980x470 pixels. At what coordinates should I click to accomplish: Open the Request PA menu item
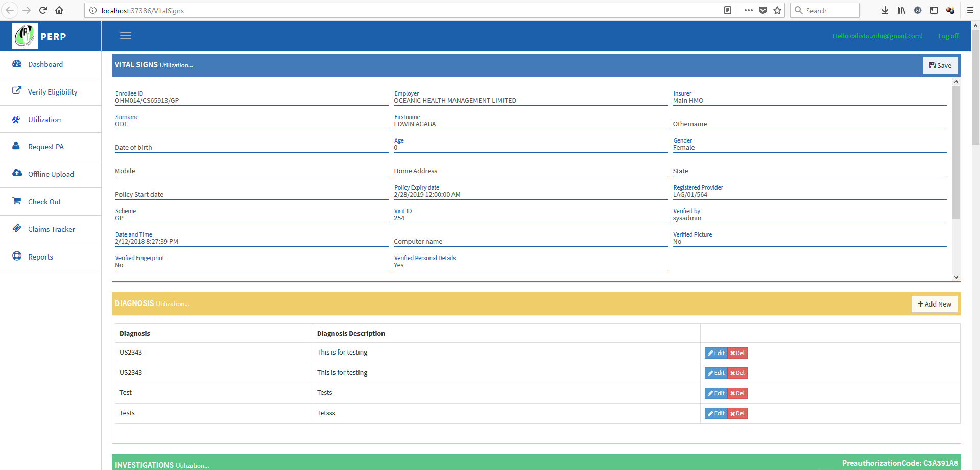[45, 147]
